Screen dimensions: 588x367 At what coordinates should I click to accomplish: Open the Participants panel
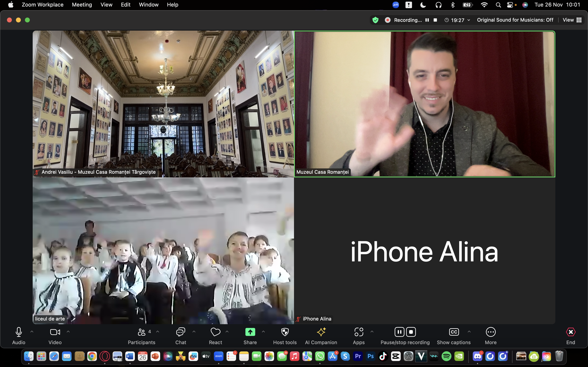point(141,336)
